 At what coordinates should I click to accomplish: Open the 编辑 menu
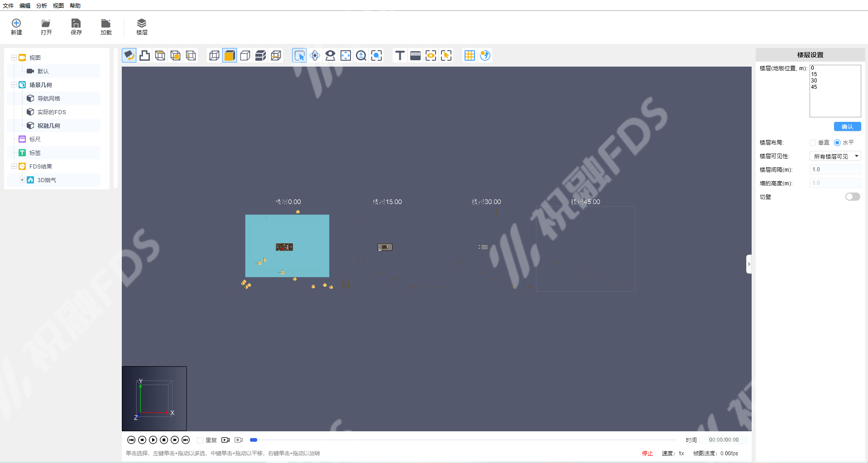click(25, 5)
